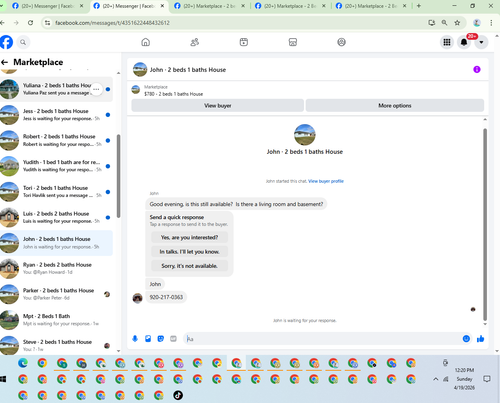Image resolution: width=500 pixels, height=403 pixels.
Task: Click the Facebook search magnifier icon
Action: coord(23,42)
